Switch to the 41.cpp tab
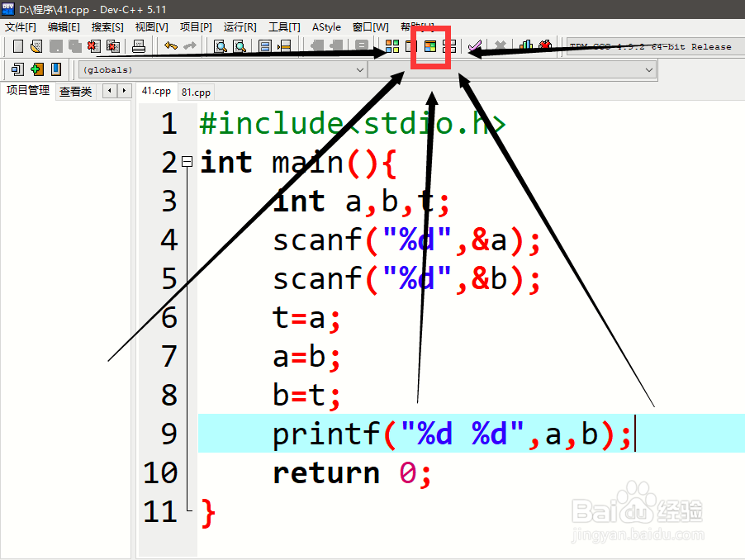Viewport: 745px width, 560px height. click(156, 91)
